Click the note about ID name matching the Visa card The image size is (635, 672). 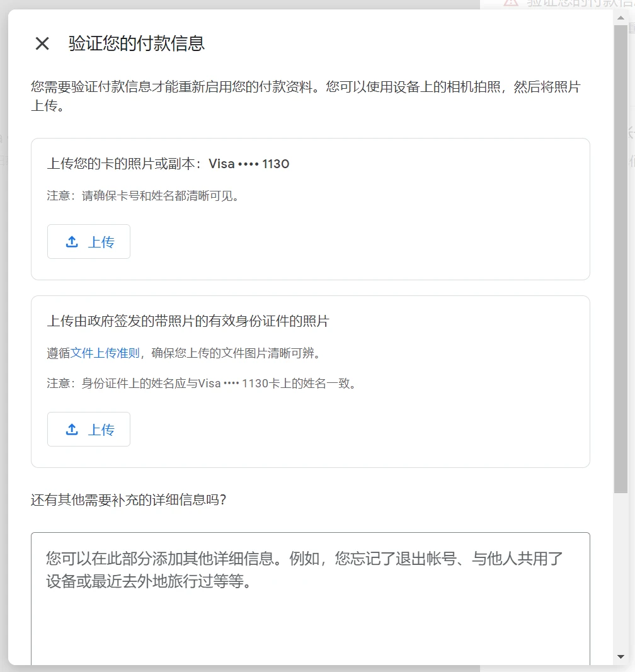pyautogui.click(x=202, y=384)
